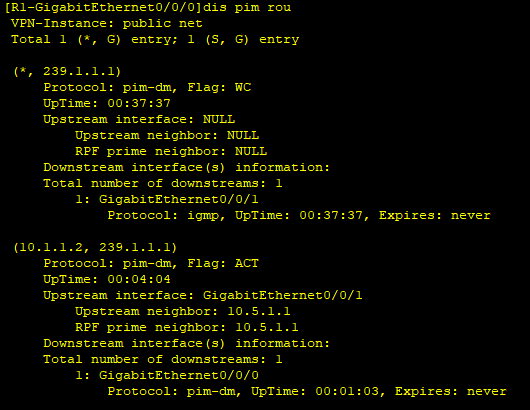Image resolution: width=530 pixels, height=410 pixels.
Task: Click 'RPF prime neighbor: NULL' line
Action: pyautogui.click(x=171, y=151)
